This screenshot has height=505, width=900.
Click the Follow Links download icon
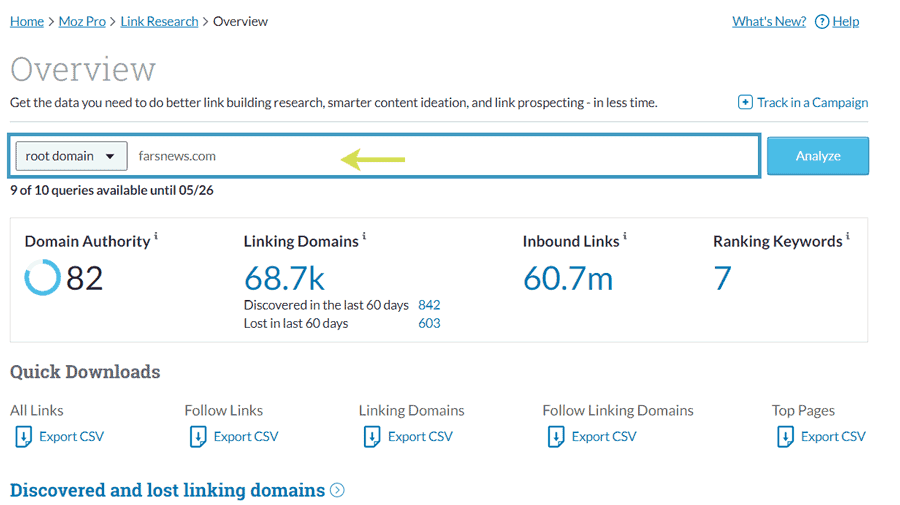(198, 437)
